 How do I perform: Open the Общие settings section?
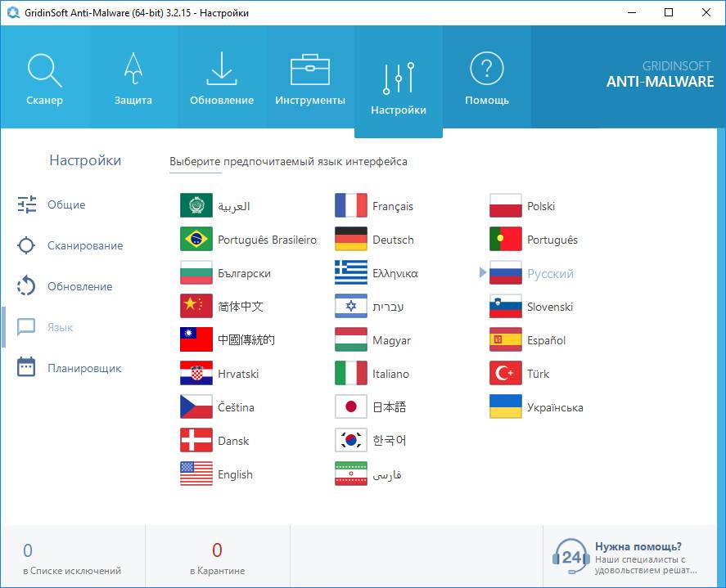65,204
